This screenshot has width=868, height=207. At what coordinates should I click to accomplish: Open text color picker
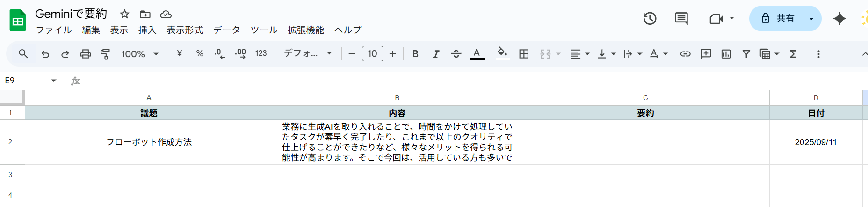[x=477, y=54]
